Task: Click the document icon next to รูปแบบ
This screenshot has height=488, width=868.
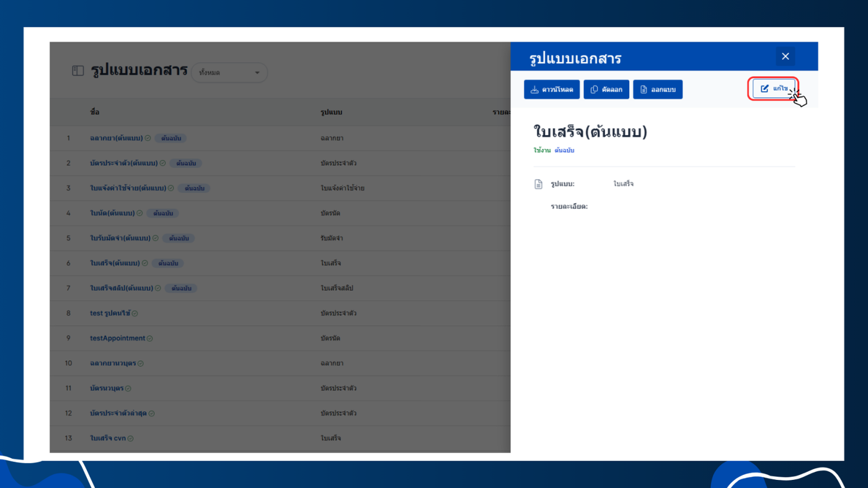Action: [x=538, y=184]
